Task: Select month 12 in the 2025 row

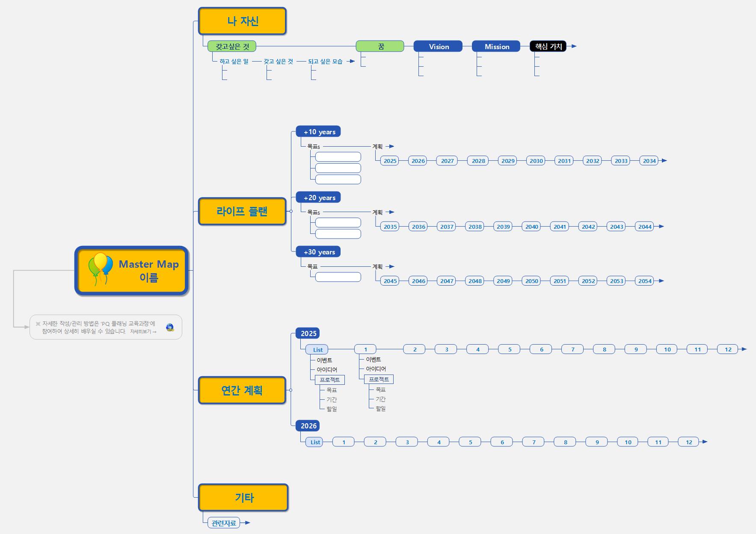Action: coord(728,349)
